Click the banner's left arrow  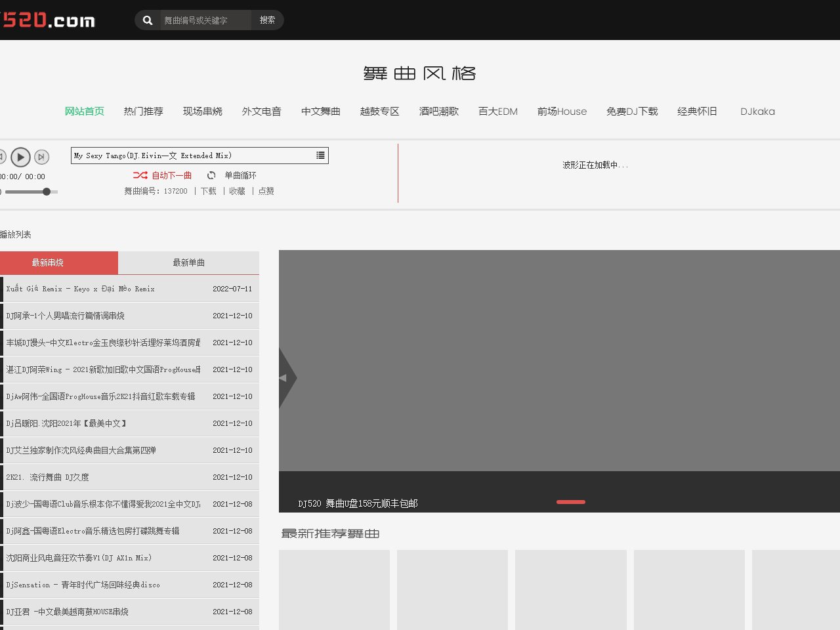(x=286, y=377)
